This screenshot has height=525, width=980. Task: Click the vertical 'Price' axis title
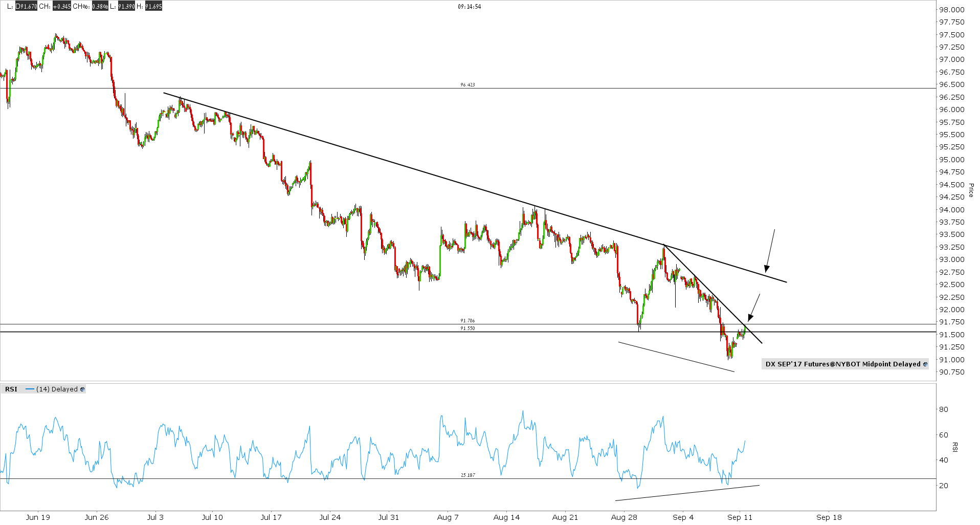coord(970,190)
